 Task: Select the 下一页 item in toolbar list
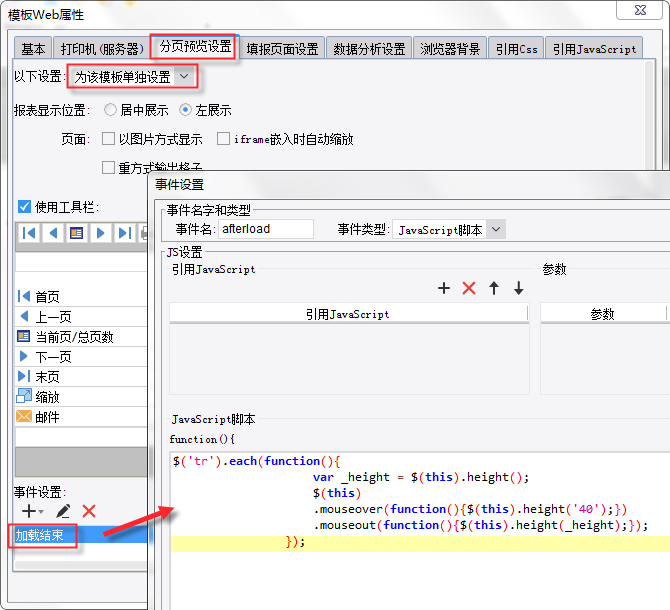(81, 357)
